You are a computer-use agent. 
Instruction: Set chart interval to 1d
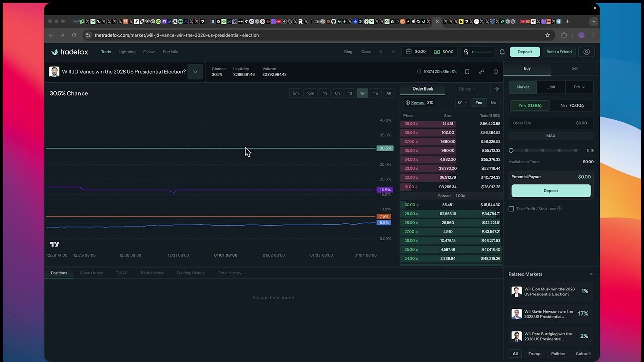(350, 93)
